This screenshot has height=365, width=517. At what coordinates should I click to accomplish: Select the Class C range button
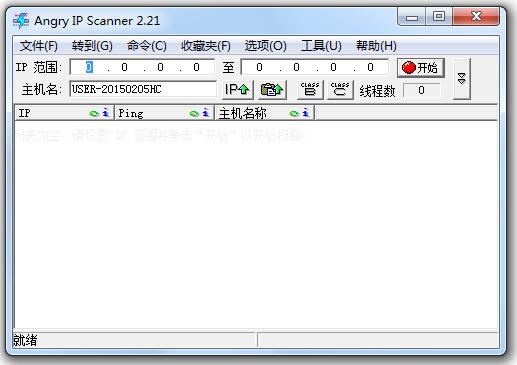coord(340,90)
